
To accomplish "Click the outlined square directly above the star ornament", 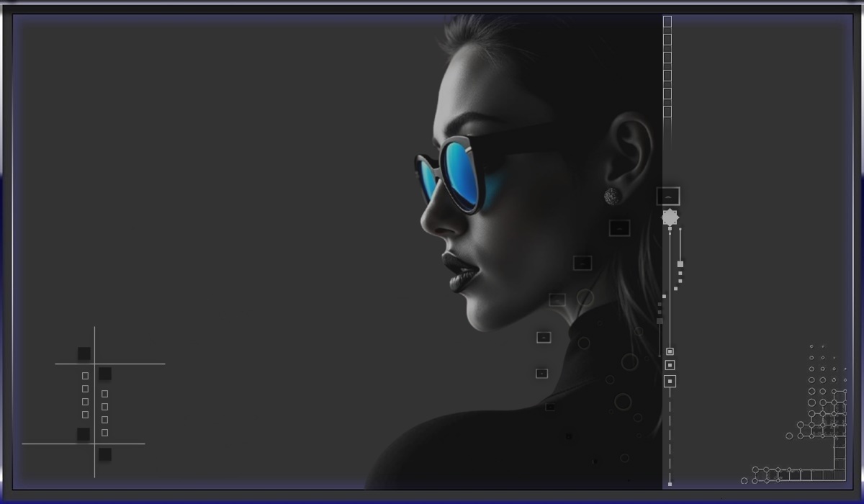I will (668, 196).
